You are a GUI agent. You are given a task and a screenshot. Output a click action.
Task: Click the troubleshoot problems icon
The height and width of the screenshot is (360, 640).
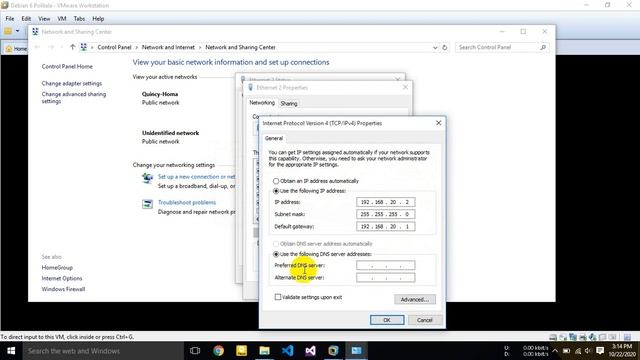point(147,204)
